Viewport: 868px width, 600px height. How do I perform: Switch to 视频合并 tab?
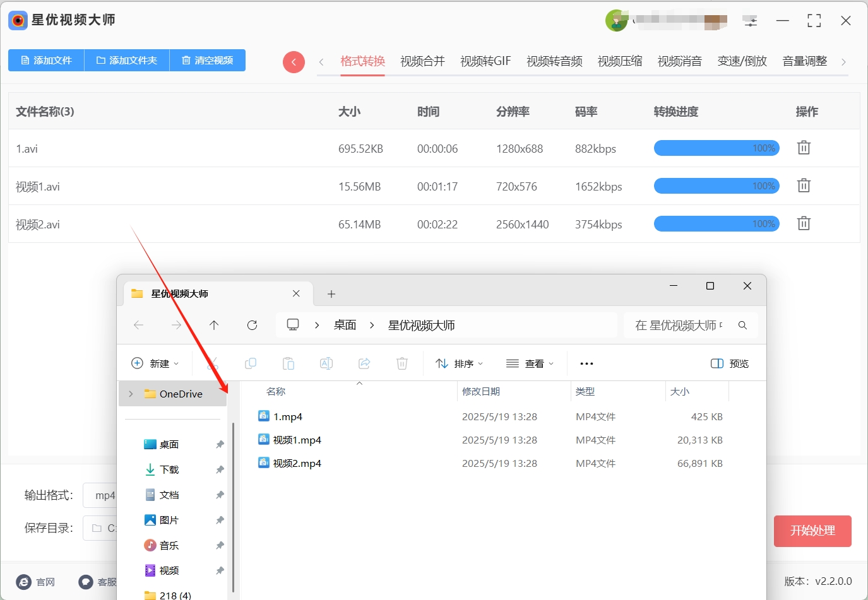(422, 61)
